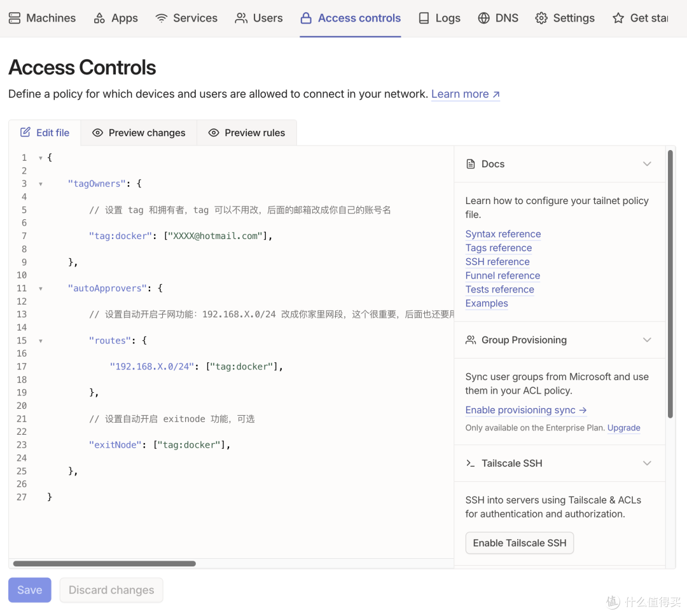Click line number 27 in gutter
The image size is (687, 616).
(22, 497)
